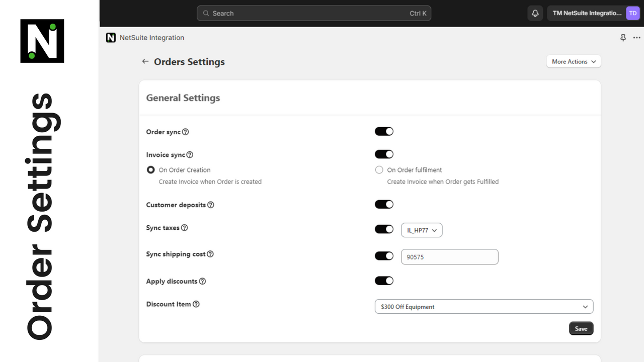This screenshot has width=644, height=362.
Task: Open the notifications bell
Action: 535,14
